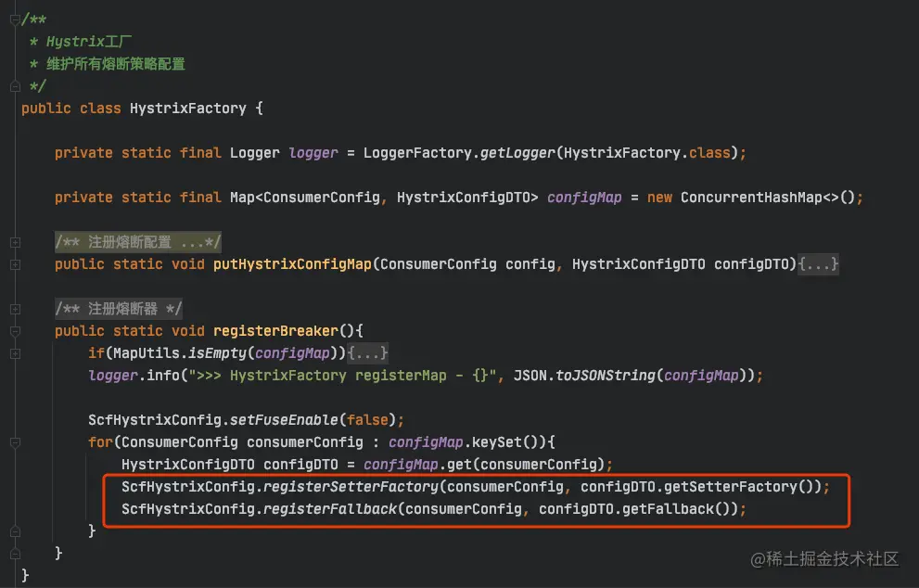Collapse the for loop using its gutter marker

[x=15, y=442]
